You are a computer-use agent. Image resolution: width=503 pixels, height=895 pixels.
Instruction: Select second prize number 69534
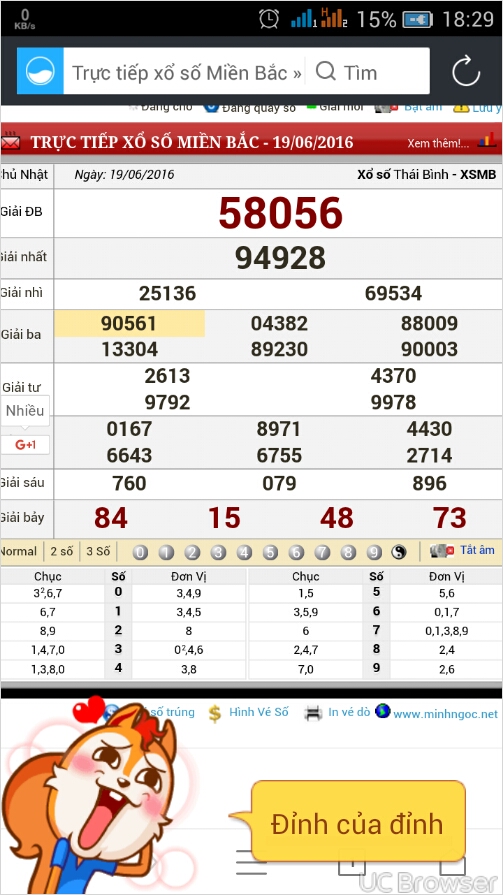click(x=393, y=293)
